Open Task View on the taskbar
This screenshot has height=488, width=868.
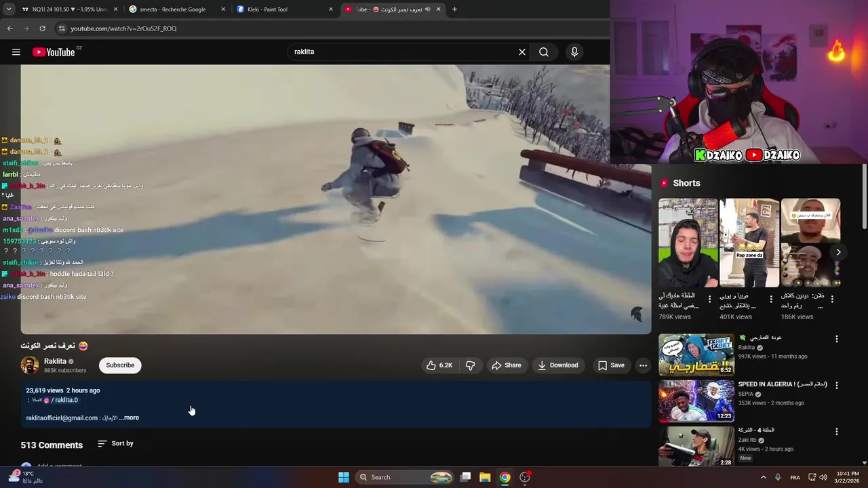[x=465, y=477]
